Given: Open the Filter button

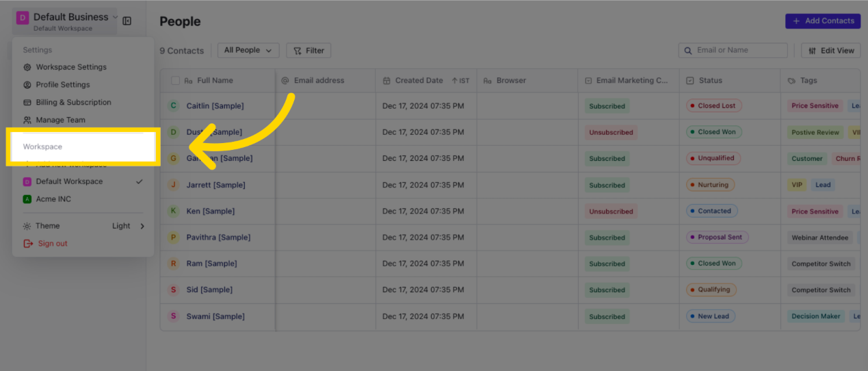Looking at the screenshot, I should [308, 51].
